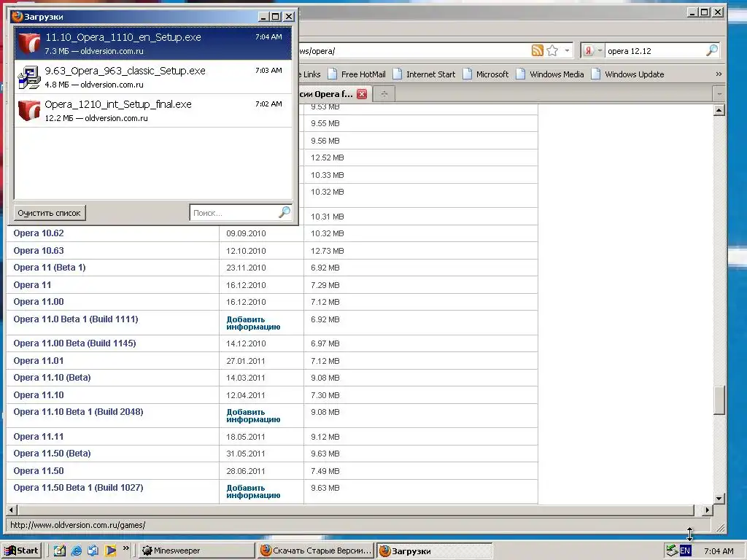Screen dimensions: 747x560
Task: Select the 9.63_Opera_963_classic_Setup.exe download
Action: [152, 77]
